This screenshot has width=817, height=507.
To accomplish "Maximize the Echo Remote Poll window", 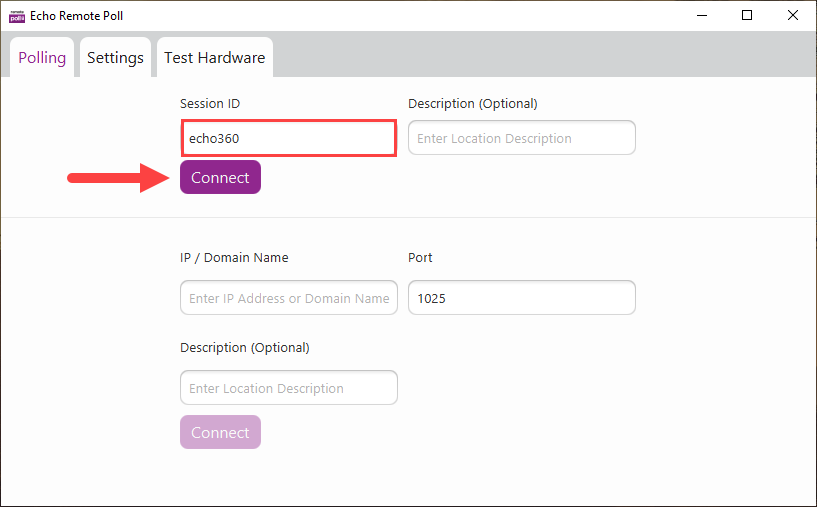I will click(747, 16).
